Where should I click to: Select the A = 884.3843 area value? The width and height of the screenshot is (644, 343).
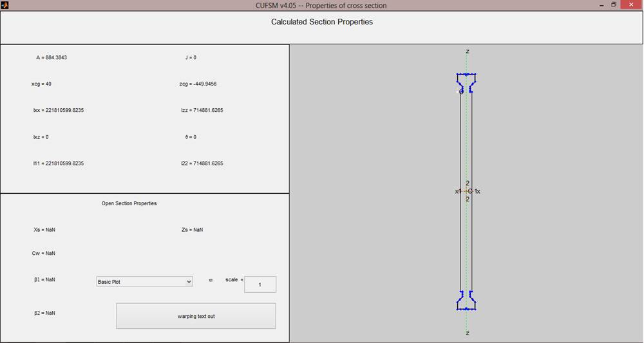pos(52,57)
